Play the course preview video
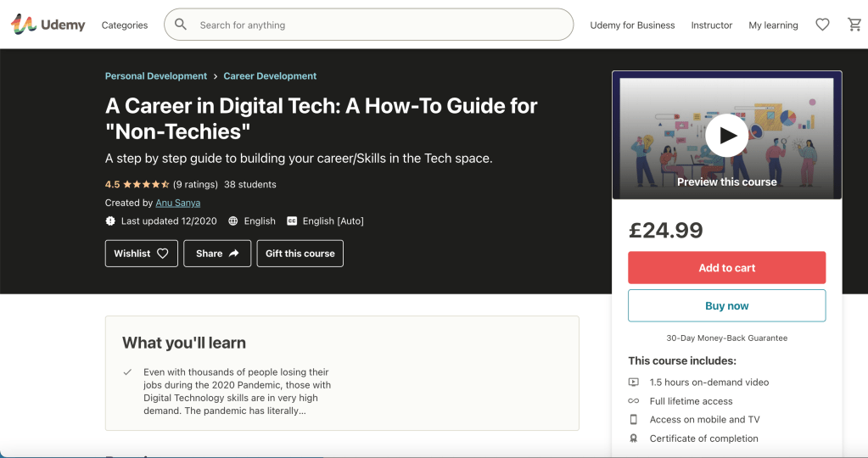This screenshot has width=868, height=458. (726, 136)
